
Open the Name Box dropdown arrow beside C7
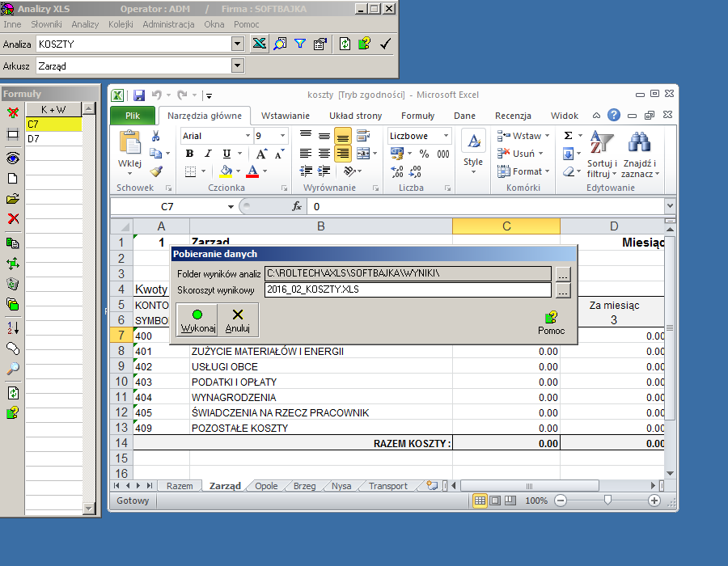(231, 206)
